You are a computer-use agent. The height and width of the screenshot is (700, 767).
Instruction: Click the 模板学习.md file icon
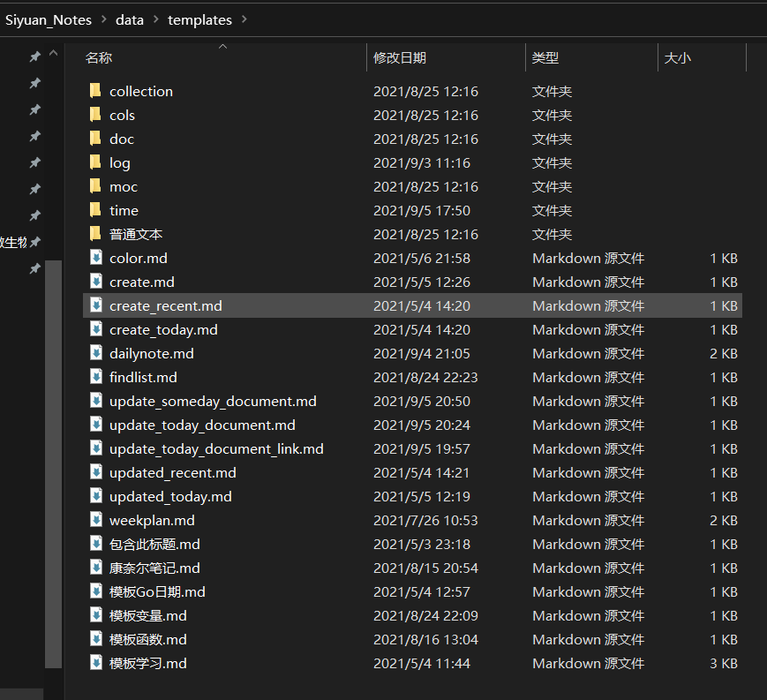pos(95,663)
